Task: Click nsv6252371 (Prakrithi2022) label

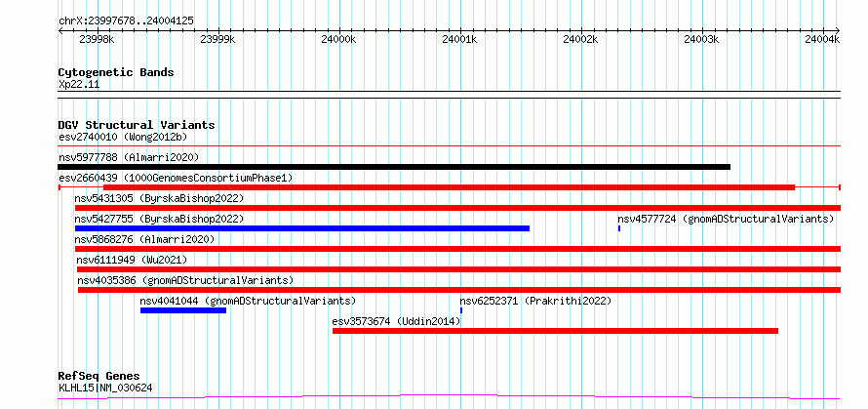Action: coord(535,301)
